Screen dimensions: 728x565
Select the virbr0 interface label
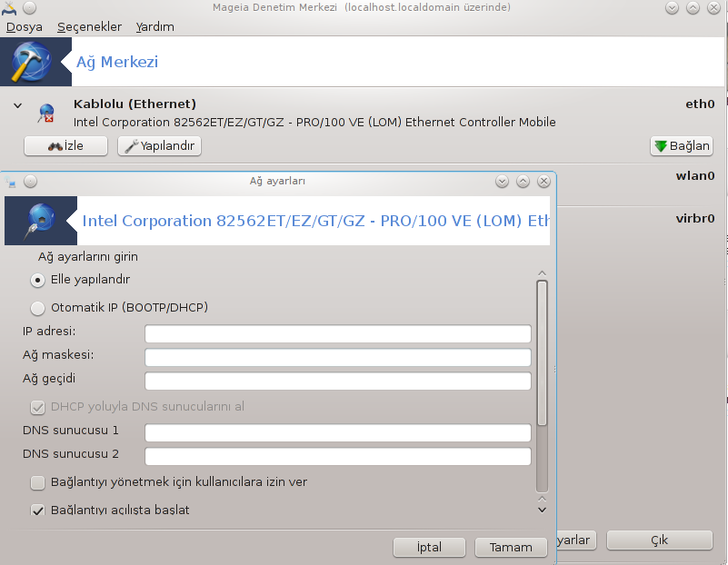[x=695, y=219]
